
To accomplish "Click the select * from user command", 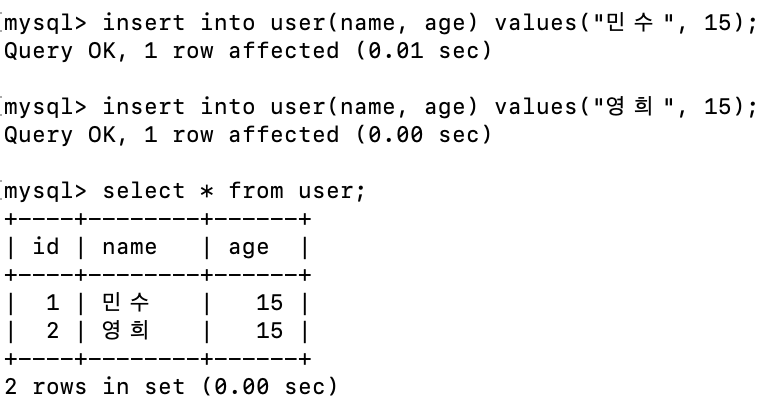I will (x=234, y=191).
